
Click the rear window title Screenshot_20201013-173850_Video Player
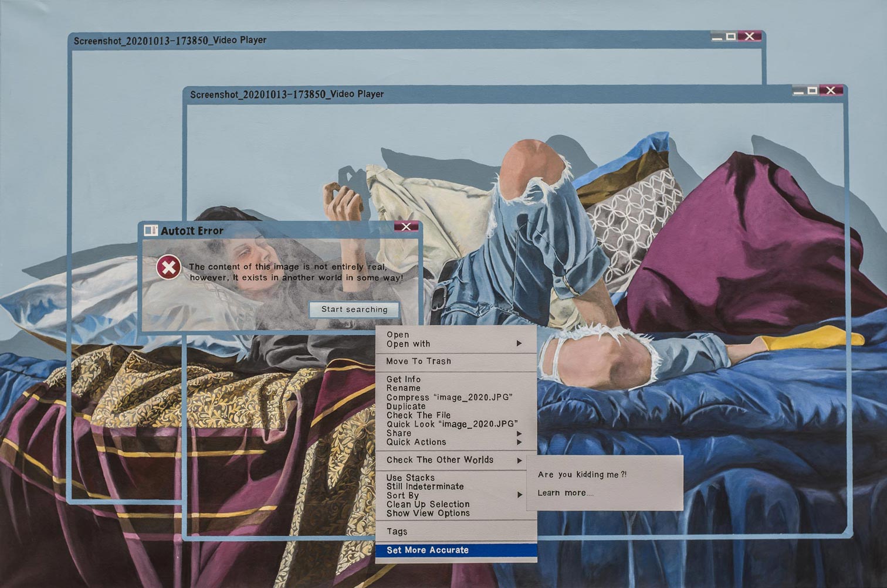[x=170, y=40]
